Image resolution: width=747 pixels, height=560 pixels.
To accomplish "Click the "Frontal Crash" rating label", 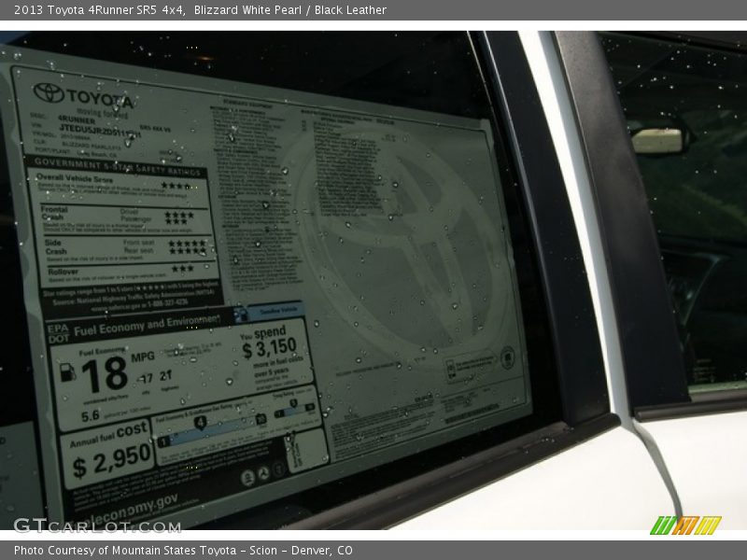I will tap(54, 213).
